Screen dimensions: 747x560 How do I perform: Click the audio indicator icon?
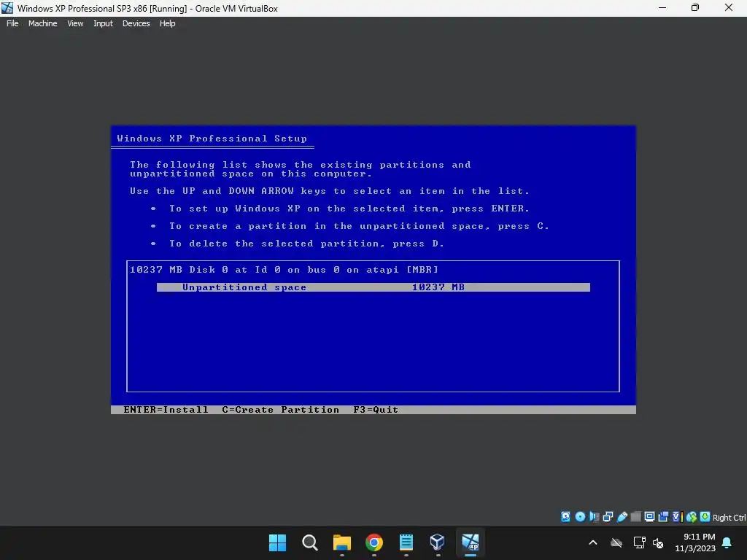pyautogui.click(x=594, y=517)
